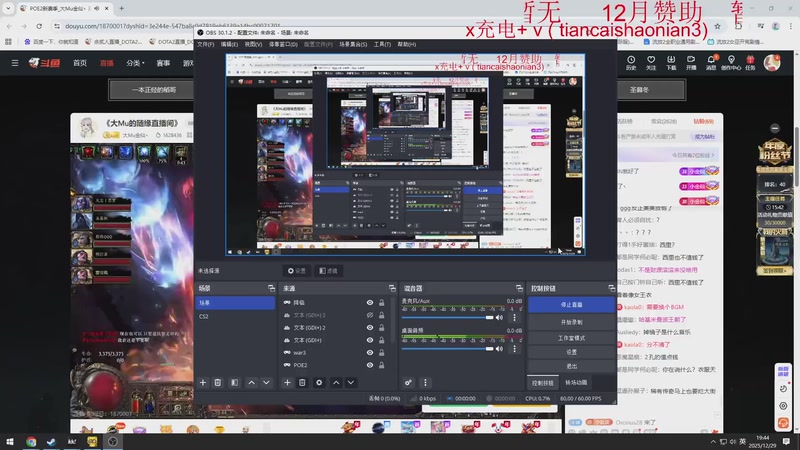Toggle visibility of 文本 (GDI+) 3 source
Viewport: 800px width, 450px height.
coord(370,315)
